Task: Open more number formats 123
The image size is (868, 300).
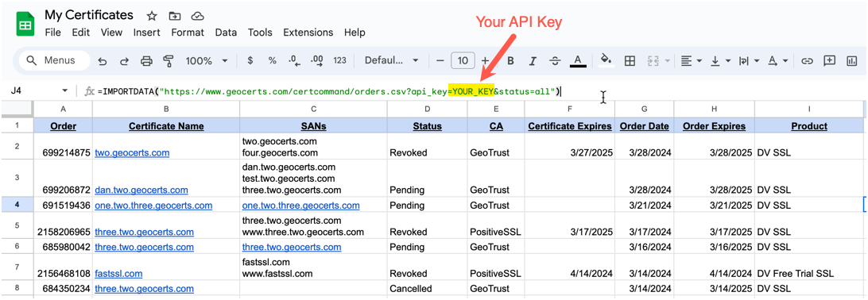Action: [x=340, y=61]
